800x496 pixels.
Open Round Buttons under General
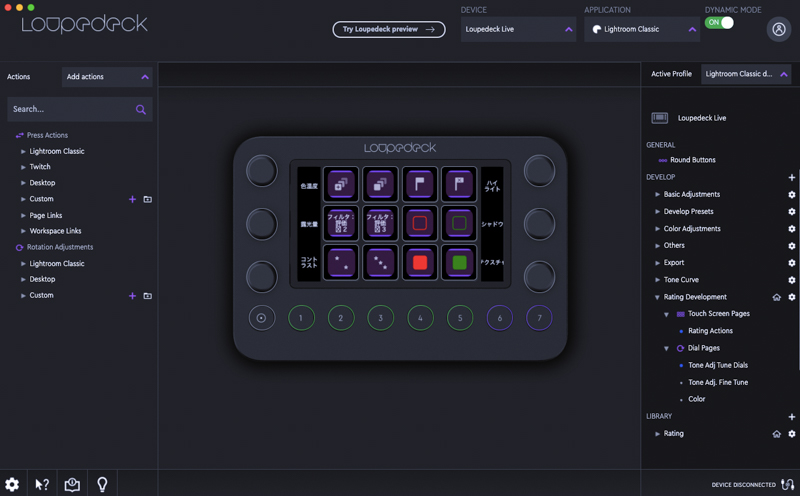click(x=692, y=160)
